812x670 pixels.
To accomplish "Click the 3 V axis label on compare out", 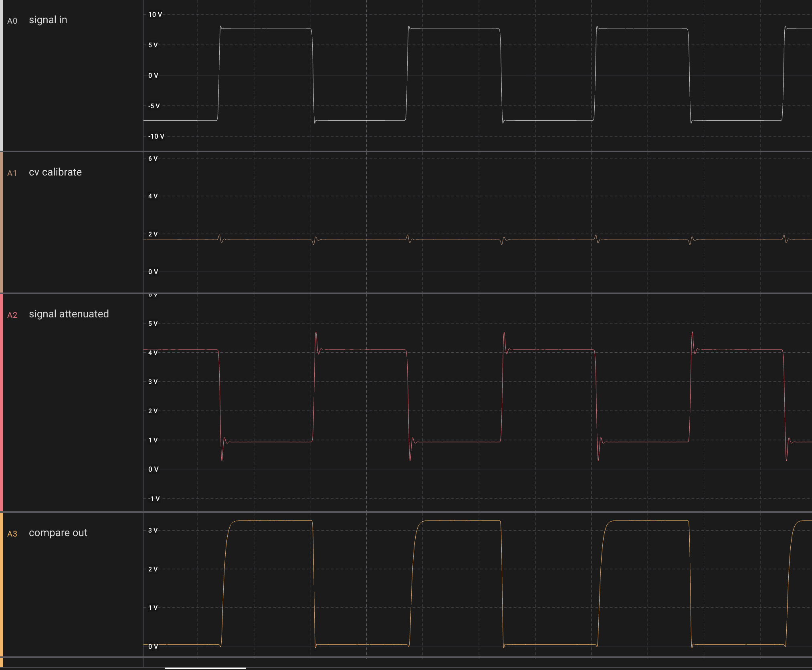I will 153,530.
